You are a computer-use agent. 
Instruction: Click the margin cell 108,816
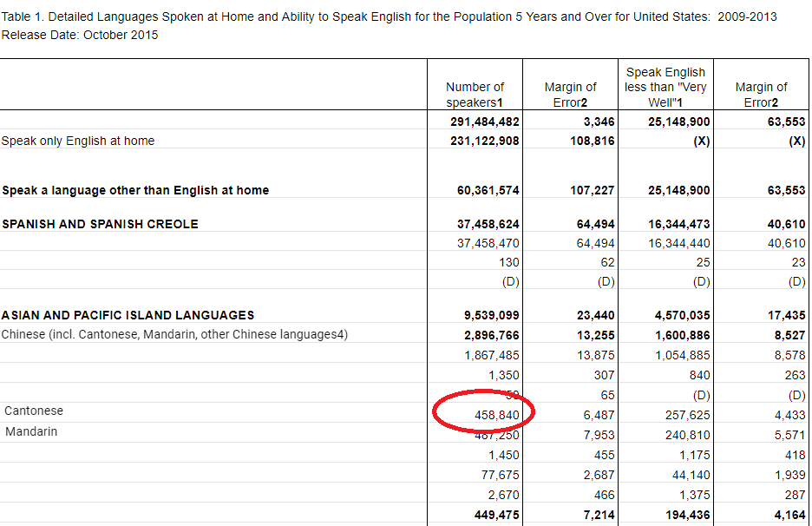point(593,141)
